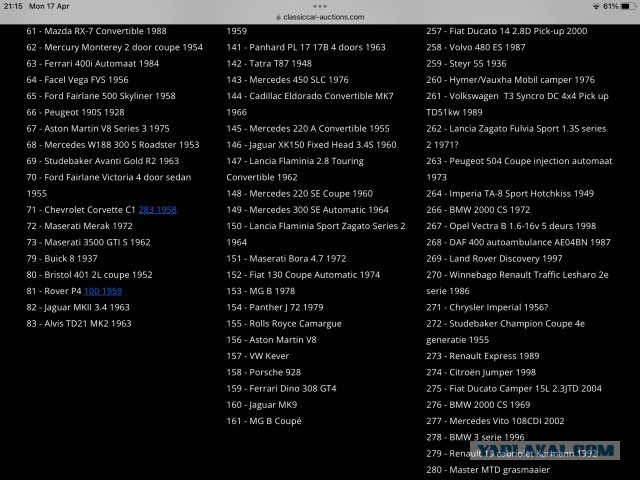The width and height of the screenshot is (640, 480).
Task: Select 63 - Ferrari 400i Automaat 1984
Action: click(93, 64)
